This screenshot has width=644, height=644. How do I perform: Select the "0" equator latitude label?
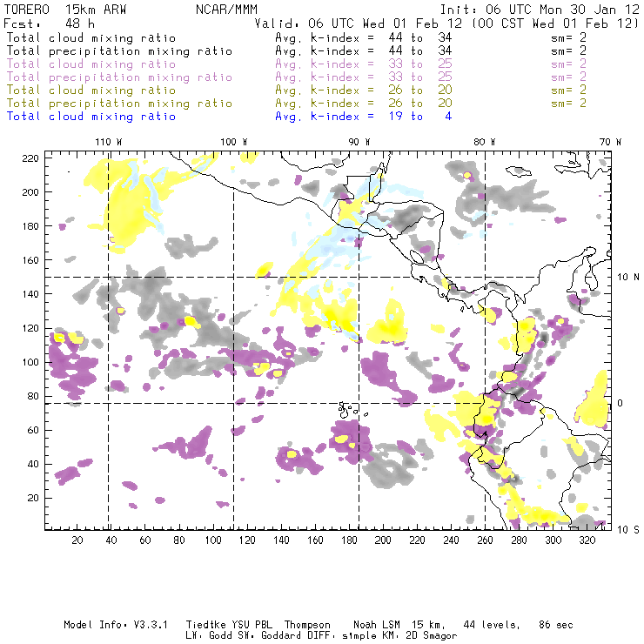[x=621, y=403]
